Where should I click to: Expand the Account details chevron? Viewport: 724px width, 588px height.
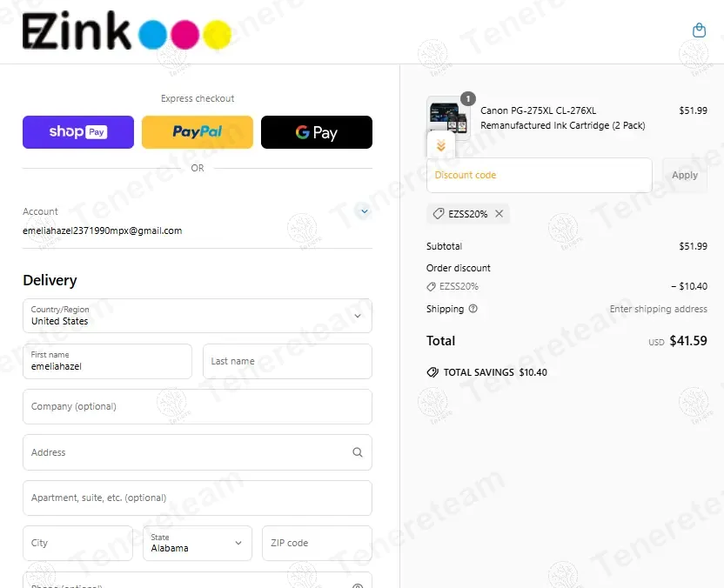tap(365, 211)
